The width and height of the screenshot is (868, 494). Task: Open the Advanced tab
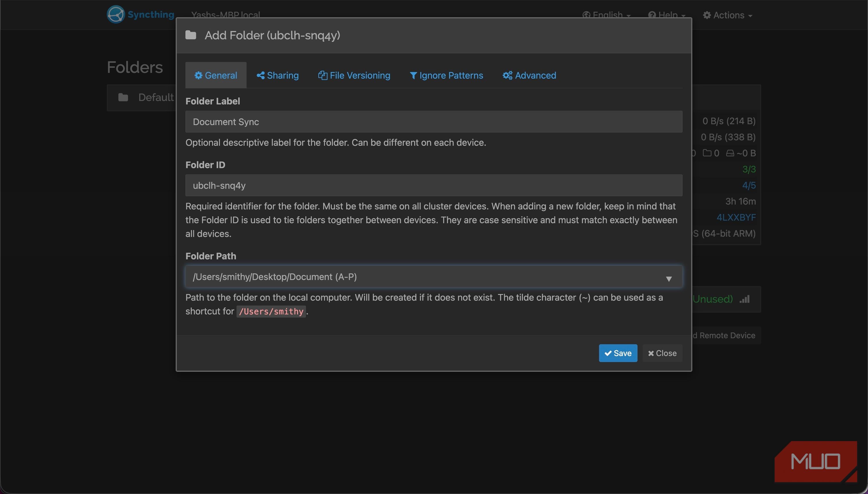(x=530, y=75)
